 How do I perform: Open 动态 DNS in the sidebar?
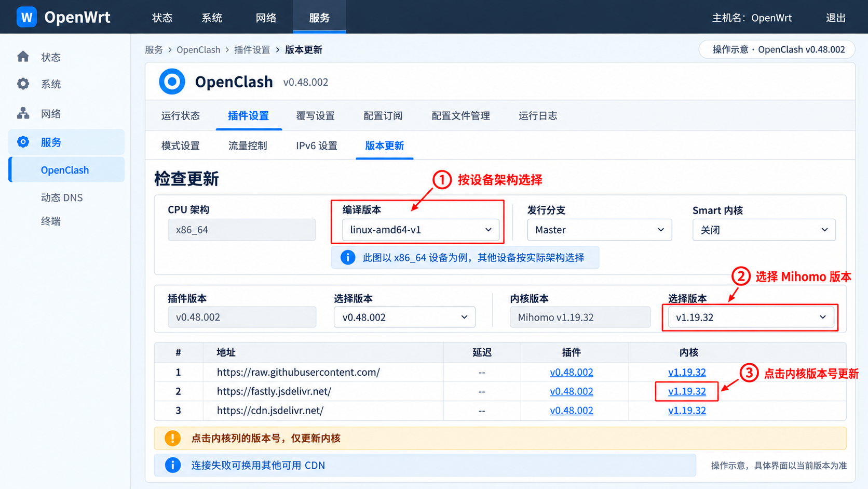(x=62, y=197)
